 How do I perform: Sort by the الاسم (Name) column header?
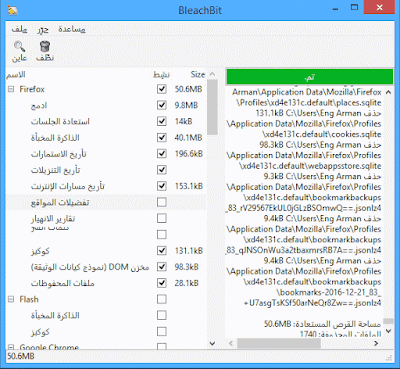pos(16,74)
